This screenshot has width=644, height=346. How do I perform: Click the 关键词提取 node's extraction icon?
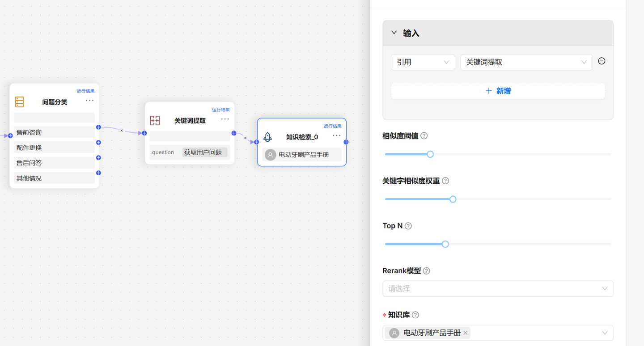(x=155, y=120)
